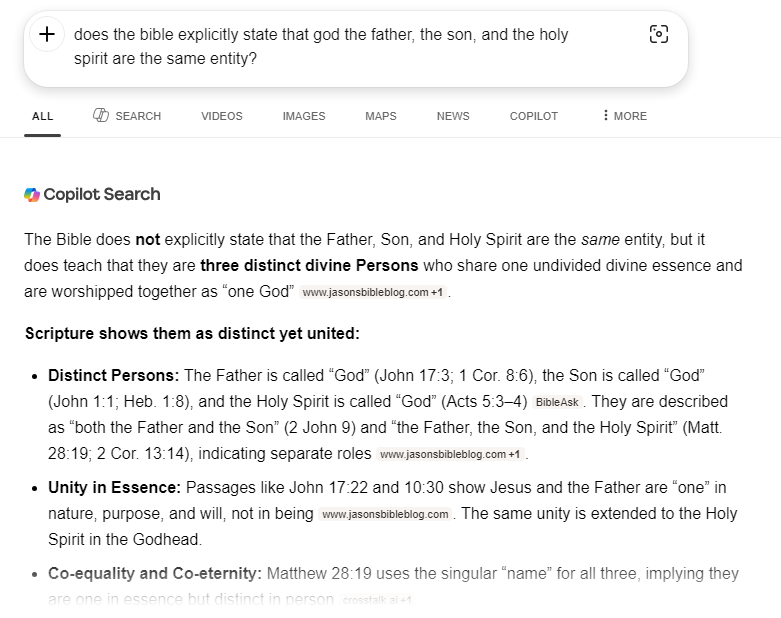
Task: Click the Search tab magnifier icon
Action: click(101, 116)
